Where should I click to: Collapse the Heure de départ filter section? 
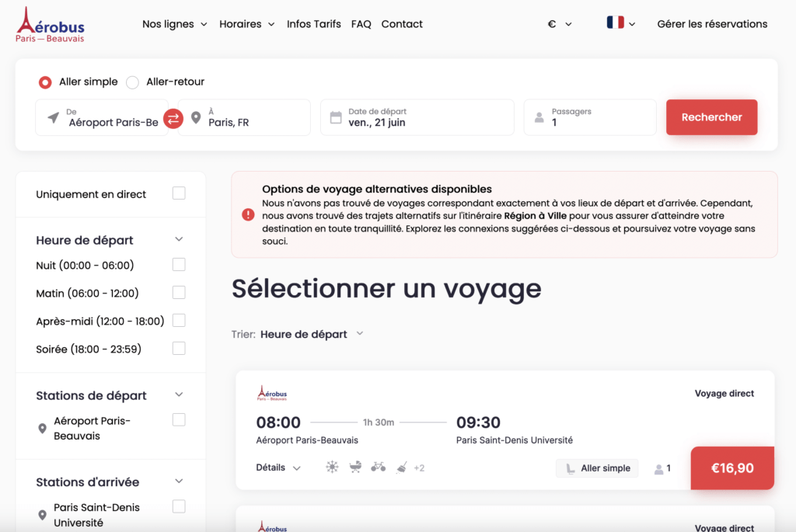(x=179, y=239)
